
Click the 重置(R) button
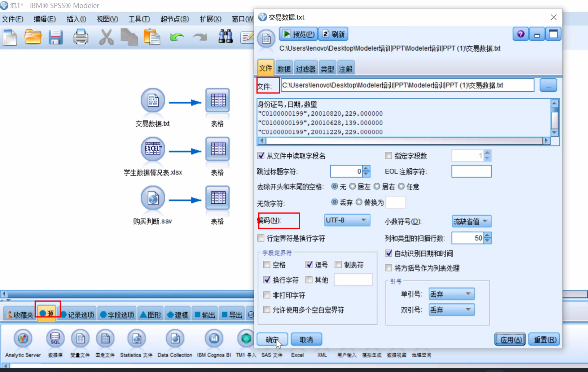tap(544, 339)
